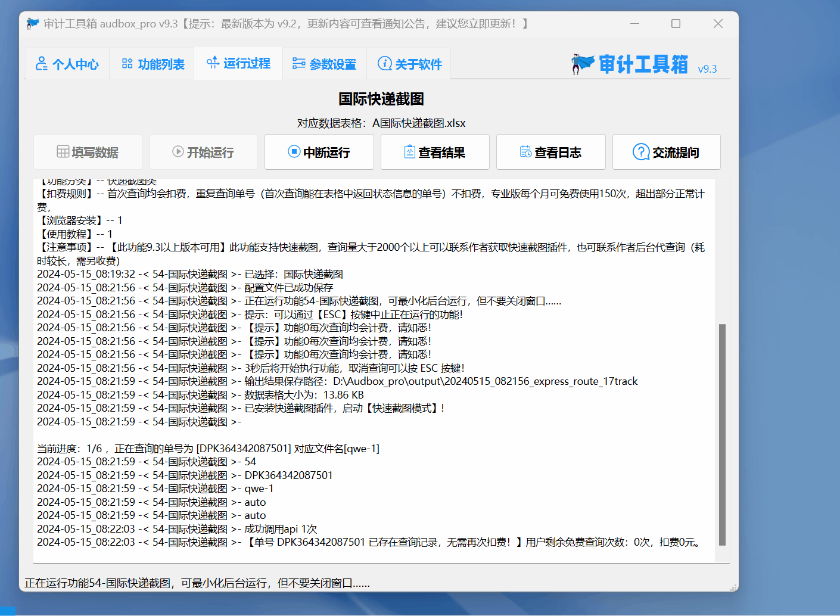Click the clipboard icon on 查看结果
Screen dimensions: 840x616
tap(409, 151)
